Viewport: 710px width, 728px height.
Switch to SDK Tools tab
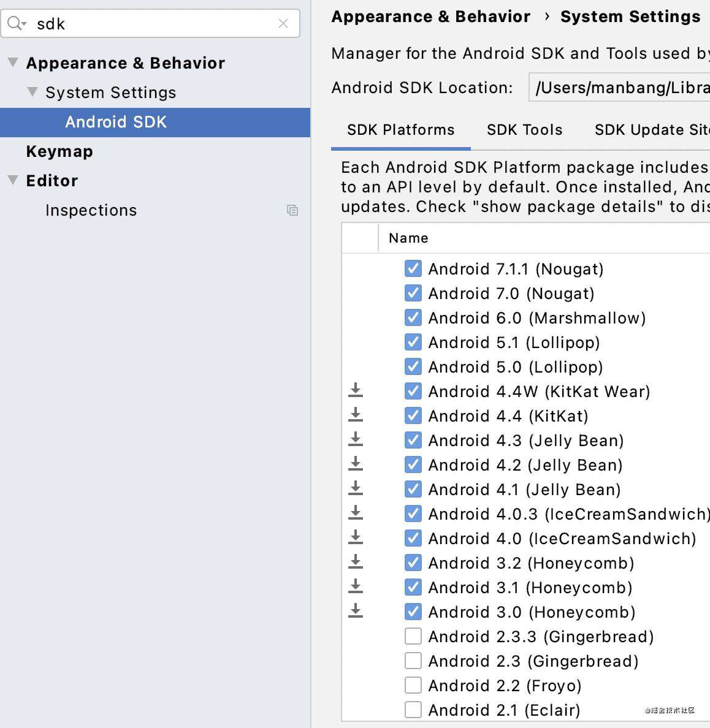pyautogui.click(x=525, y=129)
